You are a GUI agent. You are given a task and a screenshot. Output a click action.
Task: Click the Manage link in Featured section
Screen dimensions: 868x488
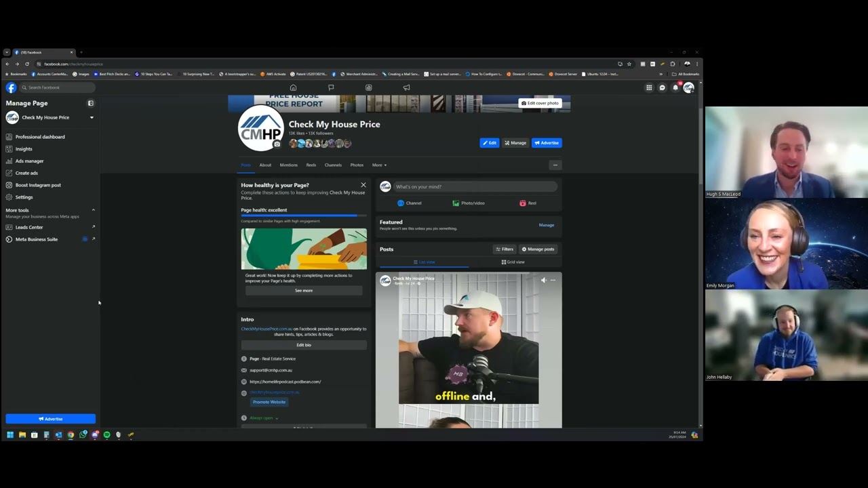point(547,225)
